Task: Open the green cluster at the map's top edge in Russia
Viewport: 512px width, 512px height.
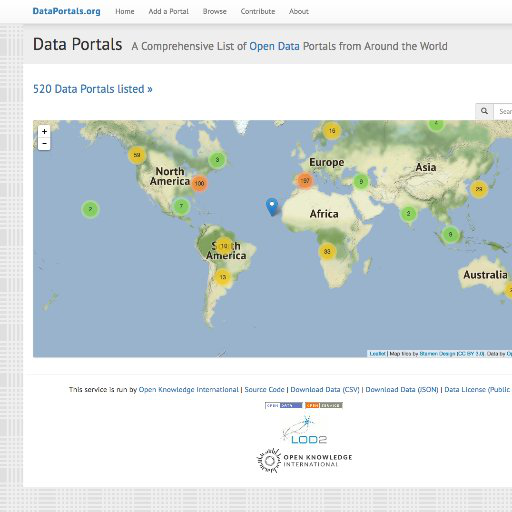Action: tap(436, 125)
